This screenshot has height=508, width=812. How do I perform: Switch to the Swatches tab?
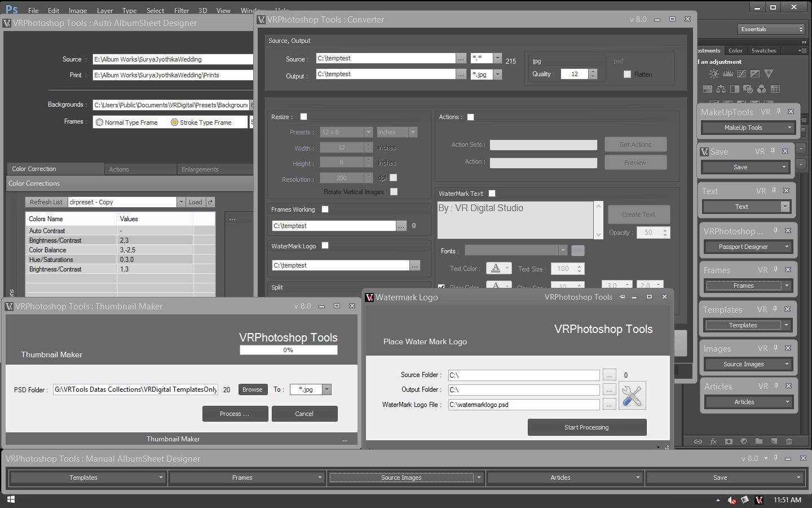click(764, 50)
